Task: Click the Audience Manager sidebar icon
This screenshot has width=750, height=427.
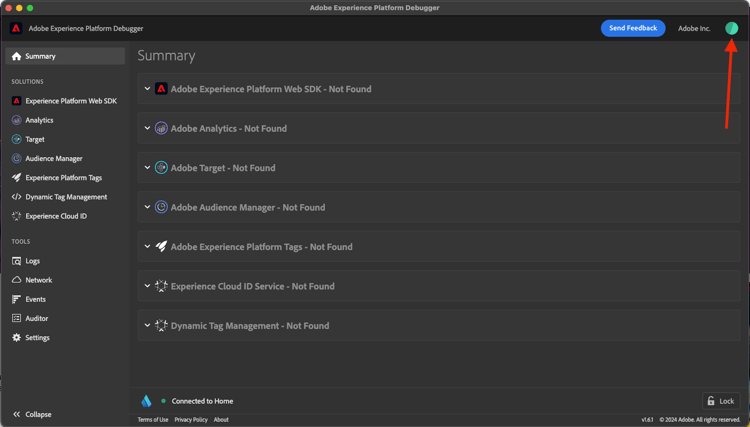Action: pyautogui.click(x=16, y=158)
